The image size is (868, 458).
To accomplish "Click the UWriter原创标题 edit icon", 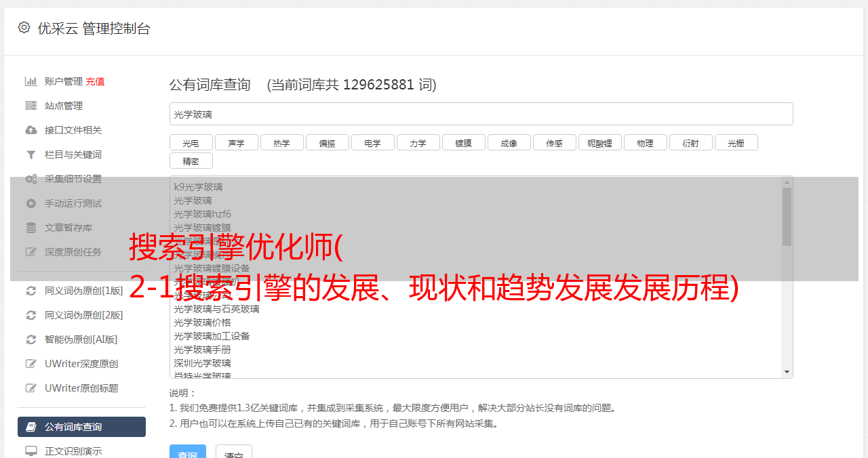I will [31, 388].
